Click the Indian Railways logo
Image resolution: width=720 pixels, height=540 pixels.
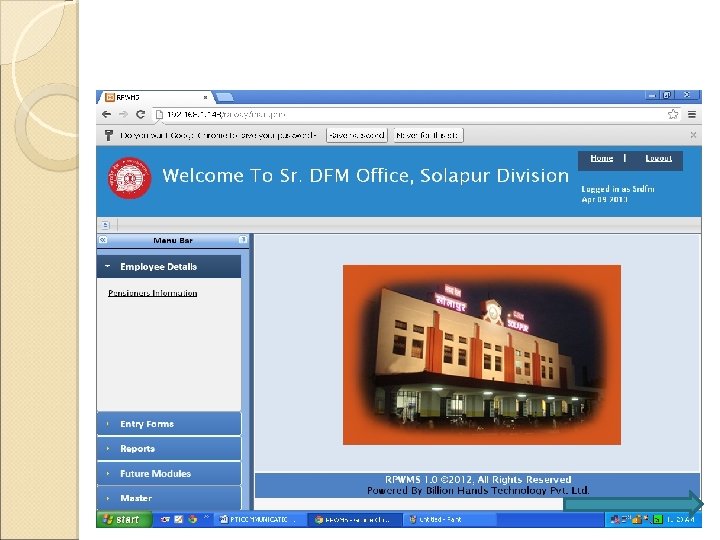click(x=129, y=178)
